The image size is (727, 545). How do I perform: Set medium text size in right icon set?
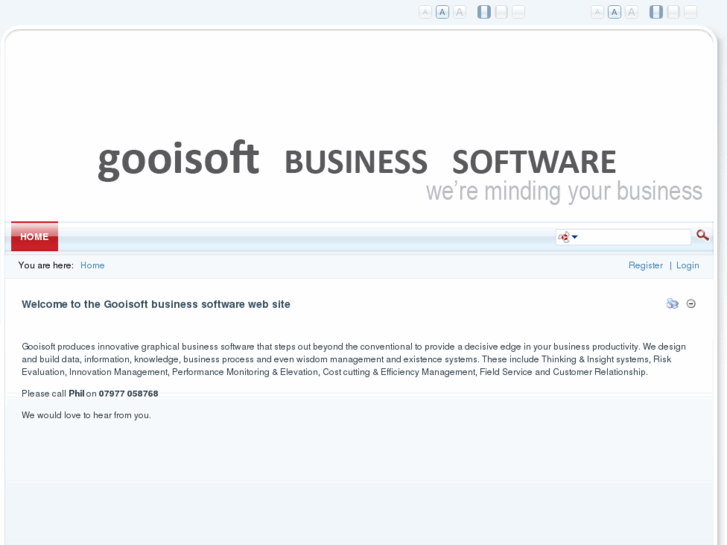point(614,12)
